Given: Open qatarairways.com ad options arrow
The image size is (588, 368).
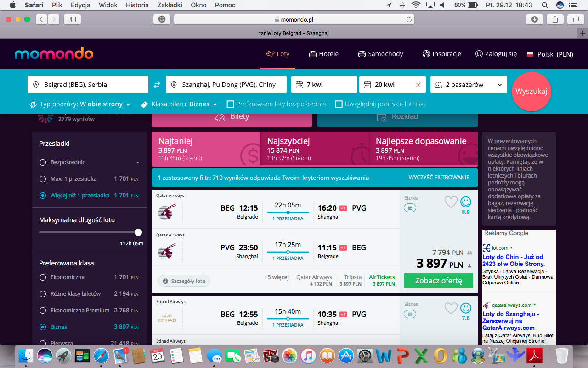Looking at the screenshot, I should 535,305.
